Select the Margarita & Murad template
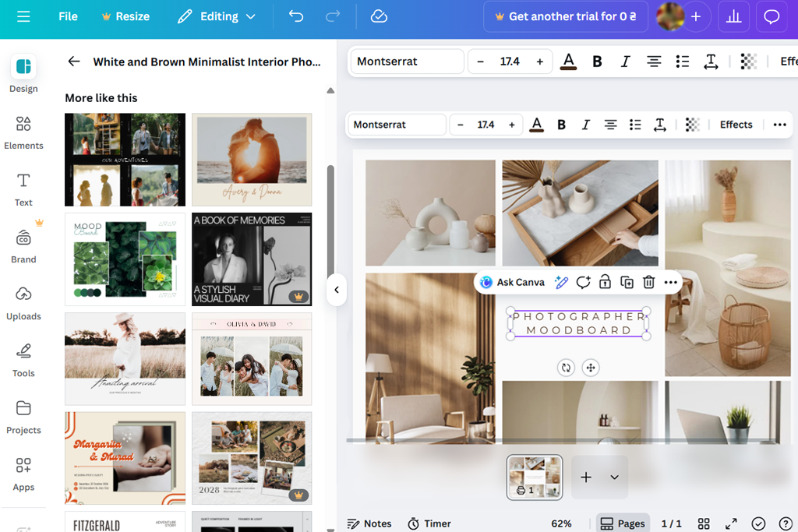The height and width of the screenshot is (532, 798). (x=125, y=458)
